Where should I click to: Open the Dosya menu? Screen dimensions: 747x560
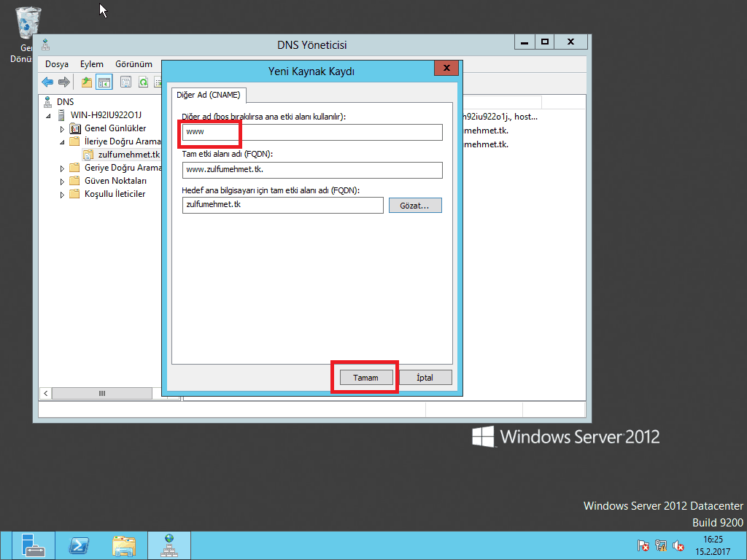[x=57, y=64]
